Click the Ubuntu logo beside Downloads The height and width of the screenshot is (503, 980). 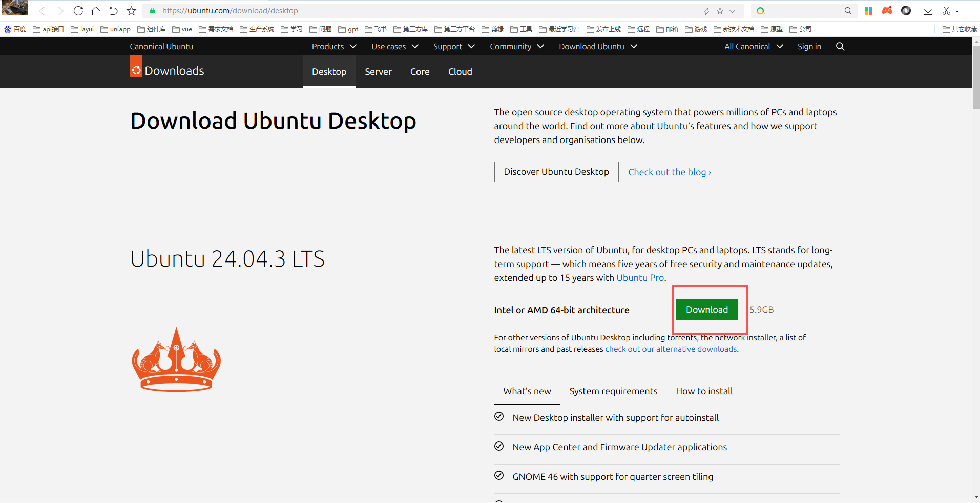pos(136,67)
